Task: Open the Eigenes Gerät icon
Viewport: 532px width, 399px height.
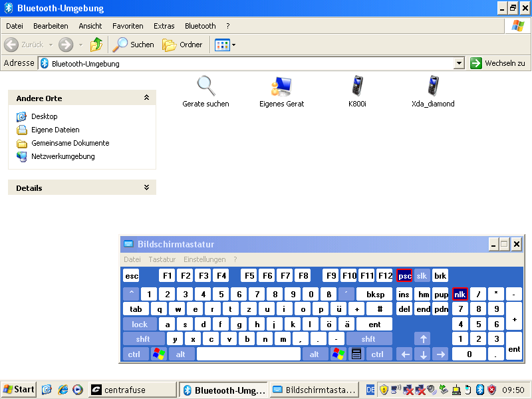Action: (x=281, y=86)
